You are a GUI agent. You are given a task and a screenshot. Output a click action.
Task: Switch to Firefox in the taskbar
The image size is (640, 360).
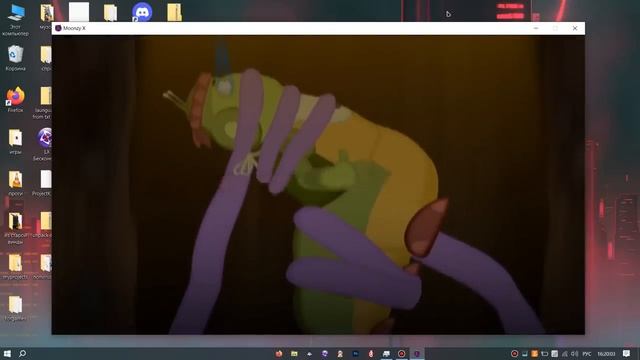pyautogui.click(x=279, y=353)
